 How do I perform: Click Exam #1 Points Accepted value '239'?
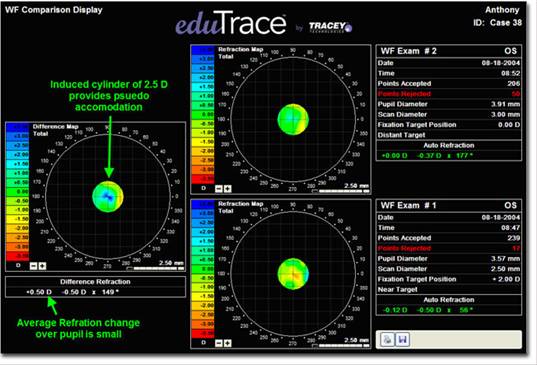[514, 238]
